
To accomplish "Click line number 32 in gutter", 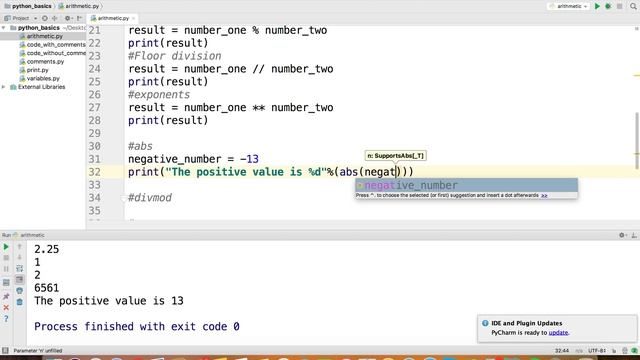I will tap(94, 172).
